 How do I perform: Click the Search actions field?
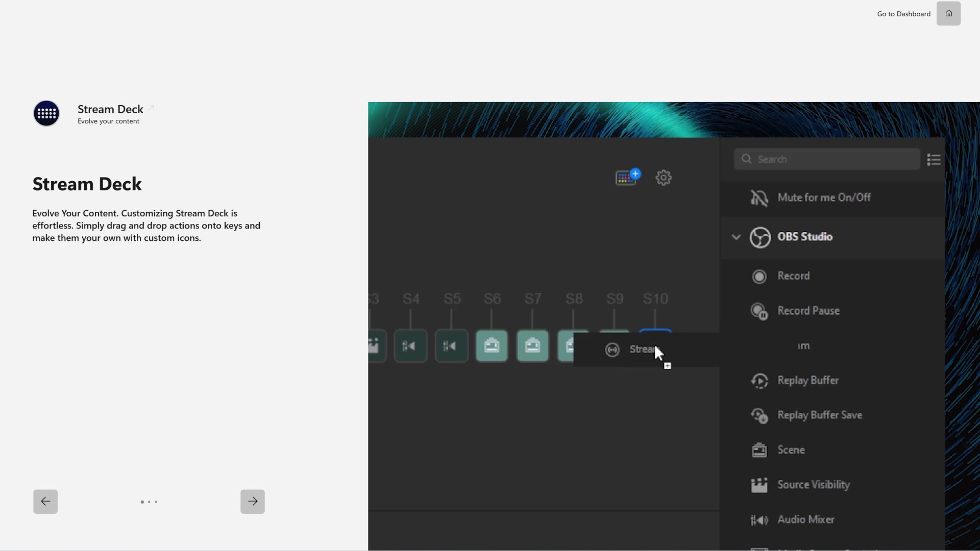click(x=827, y=159)
